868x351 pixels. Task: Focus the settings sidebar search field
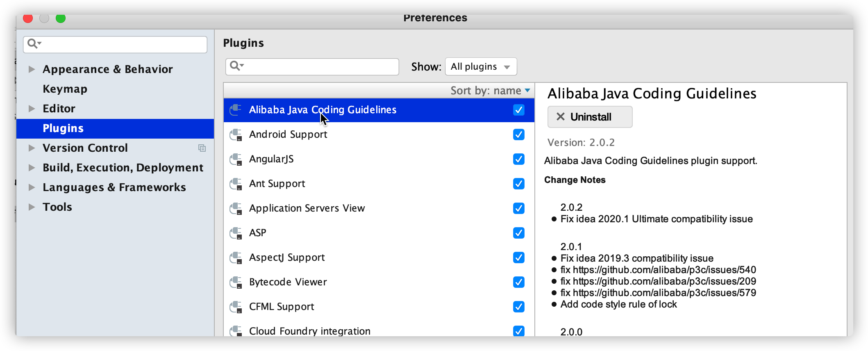[x=115, y=44]
